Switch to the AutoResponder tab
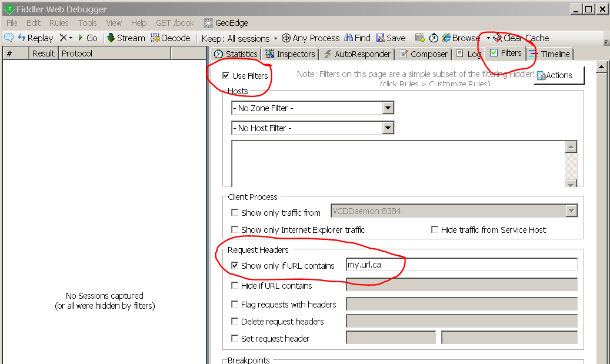610x364 pixels. [x=356, y=54]
